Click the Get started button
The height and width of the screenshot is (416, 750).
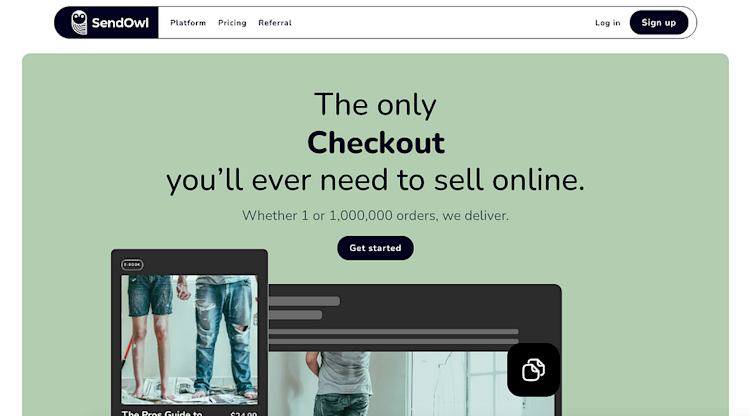pyautogui.click(x=375, y=248)
